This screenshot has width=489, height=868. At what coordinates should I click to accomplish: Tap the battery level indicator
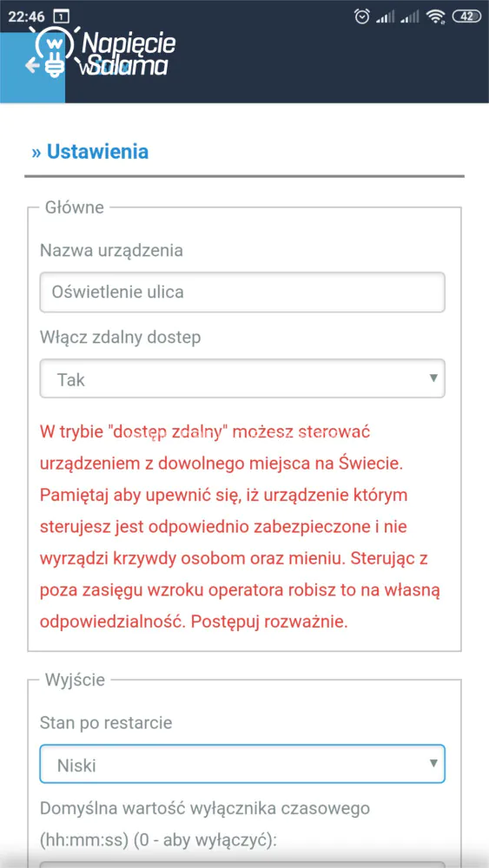pyautogui.click(x=466, y=16)
